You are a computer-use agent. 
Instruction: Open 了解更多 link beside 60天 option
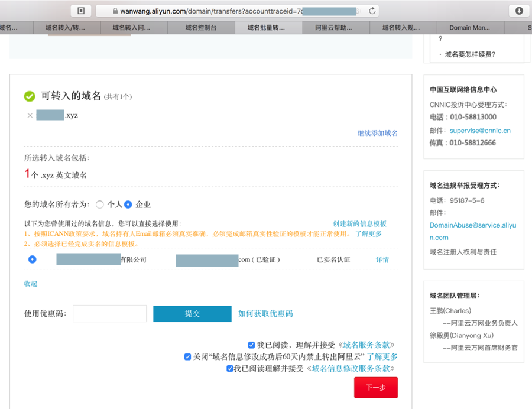[382, 357]
